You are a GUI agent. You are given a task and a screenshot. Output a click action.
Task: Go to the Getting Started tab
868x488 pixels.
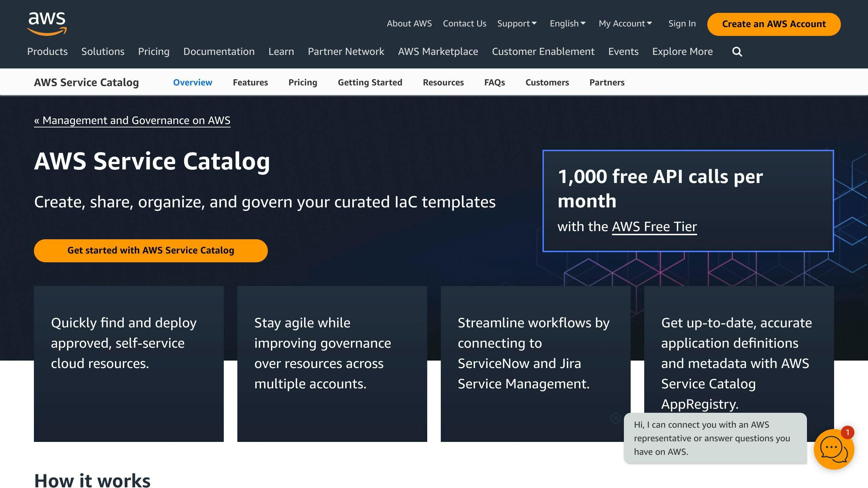point(370,82)
